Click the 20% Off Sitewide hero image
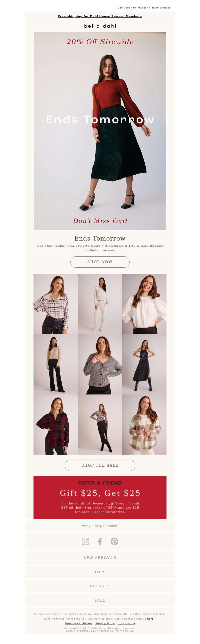The height and width of the screenshot is (644, 200). 100,131
